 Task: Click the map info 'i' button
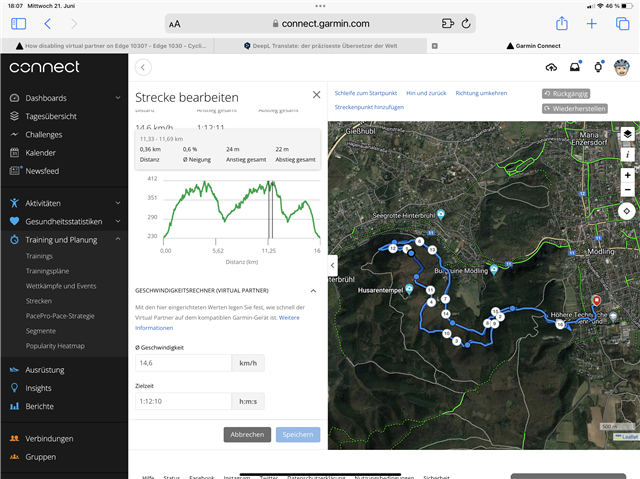627,154
